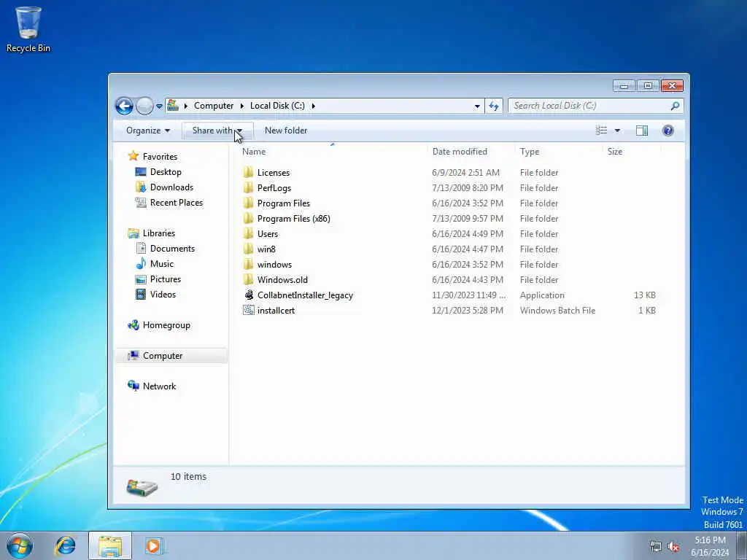Click the network tray icon
Image resolution: width=747 pixels, height=560 pixels.
[x=656, y=547]
